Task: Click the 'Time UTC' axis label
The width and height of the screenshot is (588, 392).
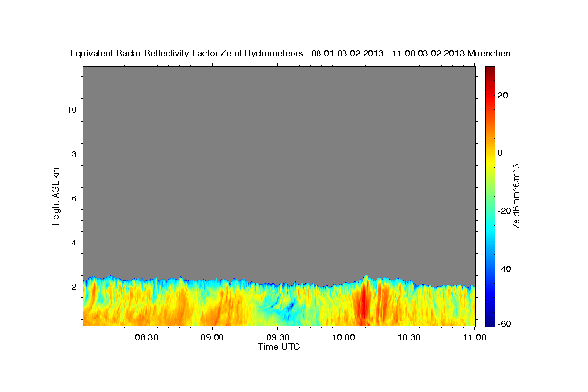Action: [x=279, y=347]
